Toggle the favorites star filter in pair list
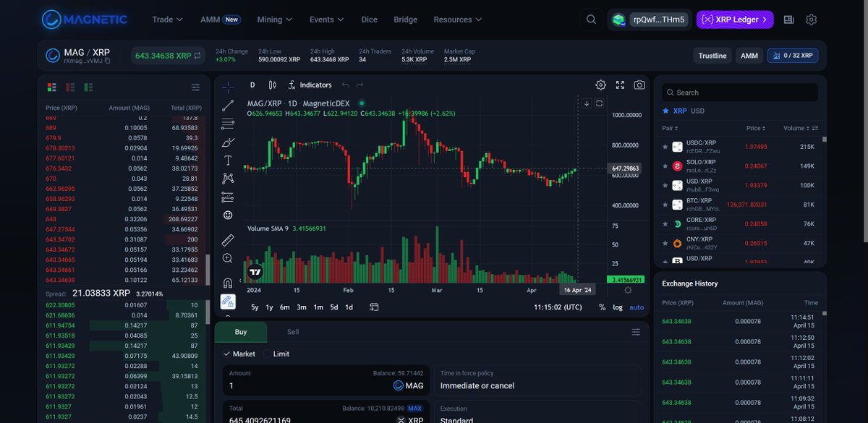This screenshot has height=423, width=868. 666,111
